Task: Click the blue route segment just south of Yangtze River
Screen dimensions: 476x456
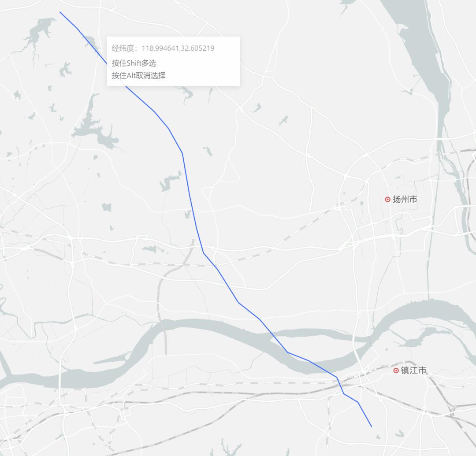Action: click(340, 386)
